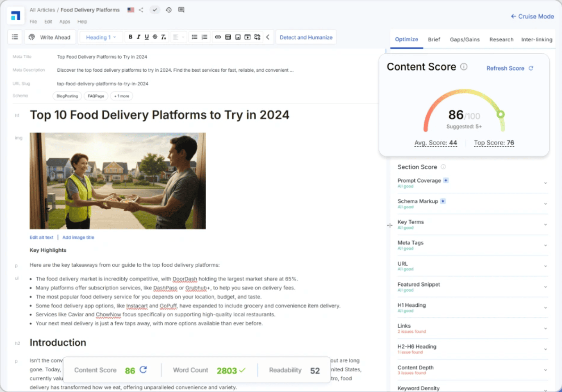The width and height of the screenshot is (562, 392).
Task: Open the text alignment dropdown
Action: click(178, 37)
